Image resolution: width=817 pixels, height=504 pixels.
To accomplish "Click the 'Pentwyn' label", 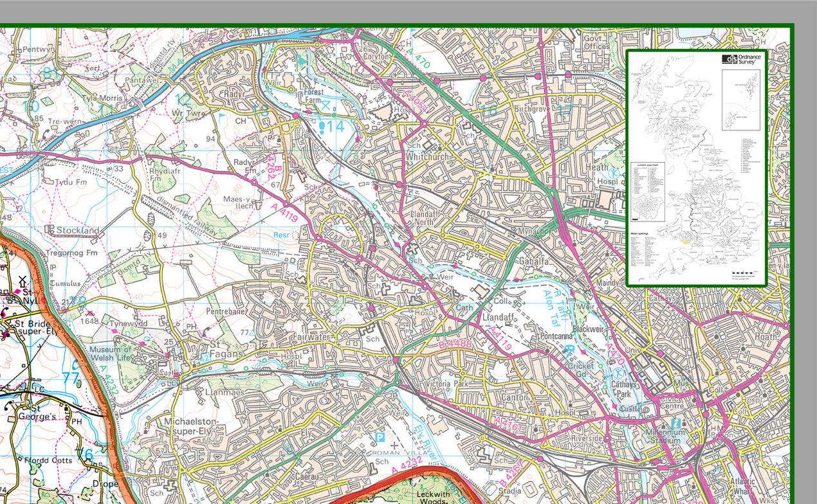I will point(40,49).
